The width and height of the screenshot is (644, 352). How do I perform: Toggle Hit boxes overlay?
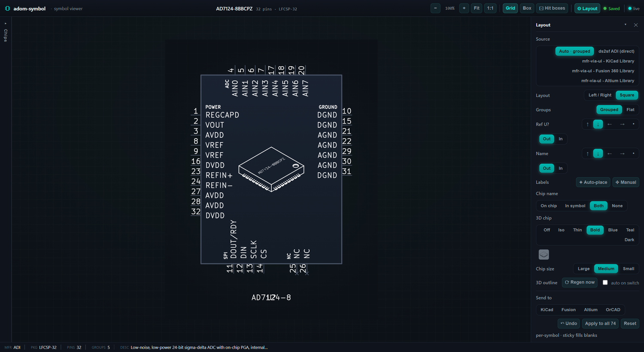click(x=552, y=8)
